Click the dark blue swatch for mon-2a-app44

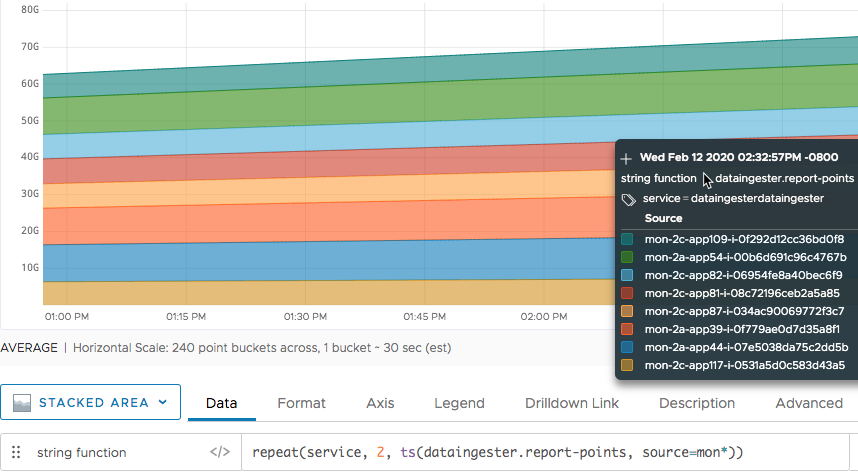tap(627, 347)
